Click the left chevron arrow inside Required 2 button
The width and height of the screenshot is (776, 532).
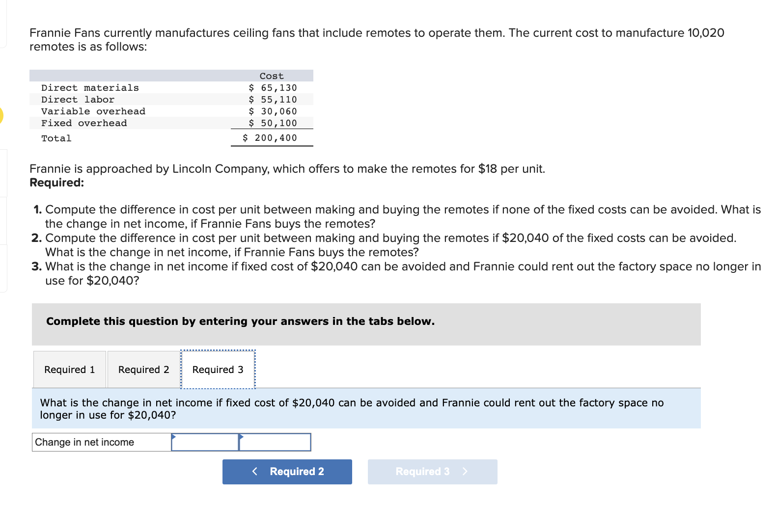point(255,472)
